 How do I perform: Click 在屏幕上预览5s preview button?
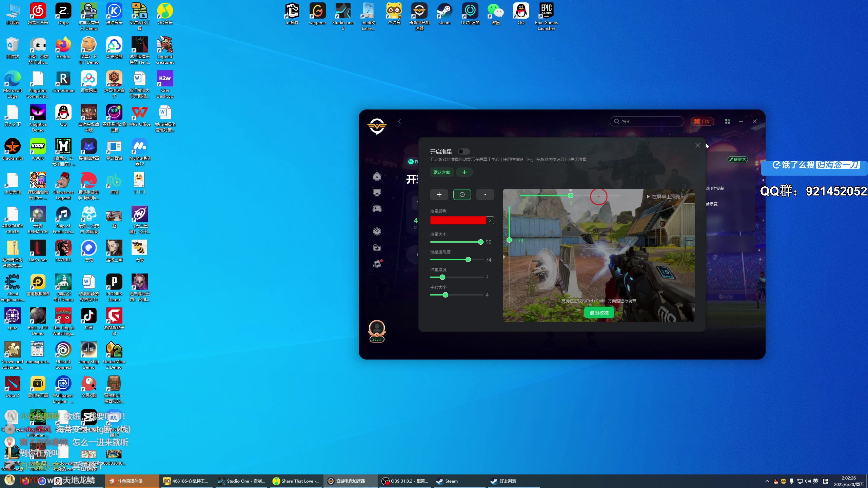pyautogui.click(x=666, y=197)
